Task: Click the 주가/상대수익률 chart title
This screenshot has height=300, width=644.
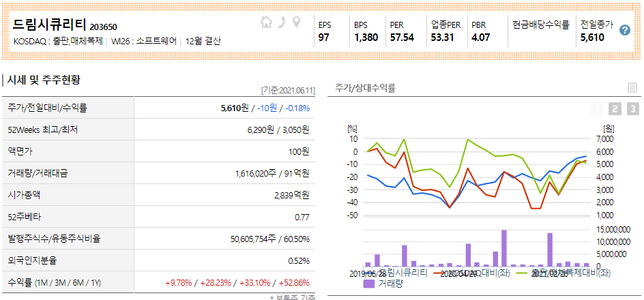Action: click(366, 87)
